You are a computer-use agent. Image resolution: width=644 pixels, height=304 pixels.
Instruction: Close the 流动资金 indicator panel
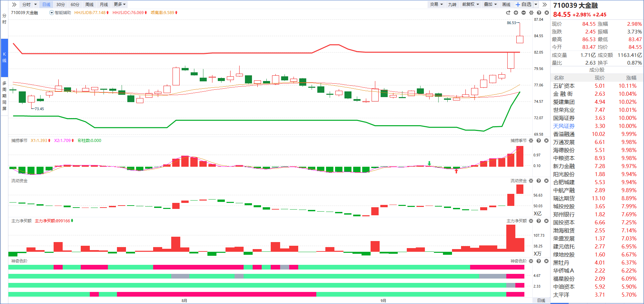(x=546, y=181)
